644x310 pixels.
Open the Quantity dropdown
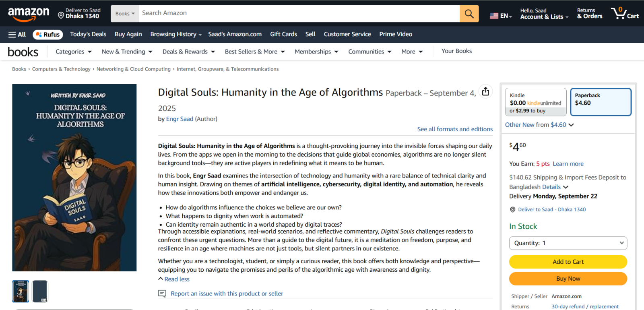pos(568,243)
